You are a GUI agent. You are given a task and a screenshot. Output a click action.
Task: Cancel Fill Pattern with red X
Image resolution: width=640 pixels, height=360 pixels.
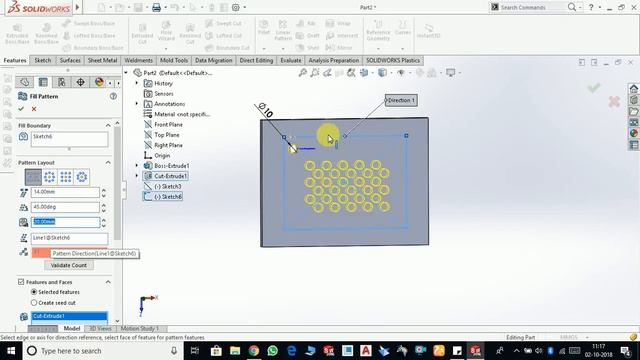pos(34,109)
